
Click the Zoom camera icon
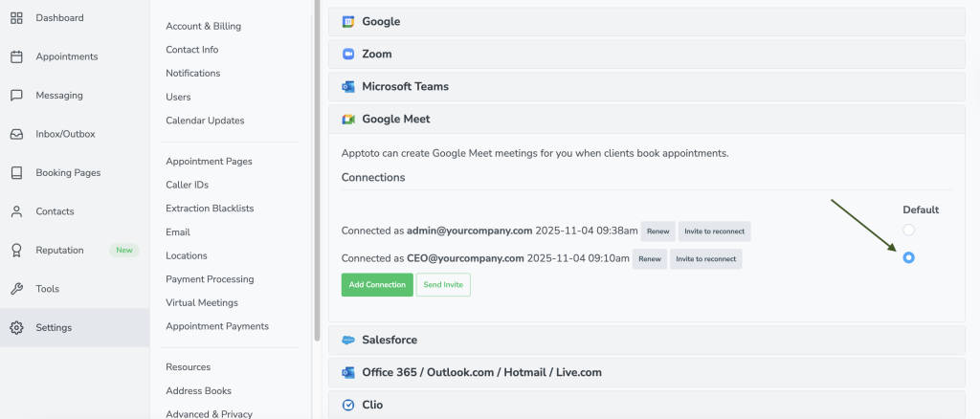coord(348,55)
